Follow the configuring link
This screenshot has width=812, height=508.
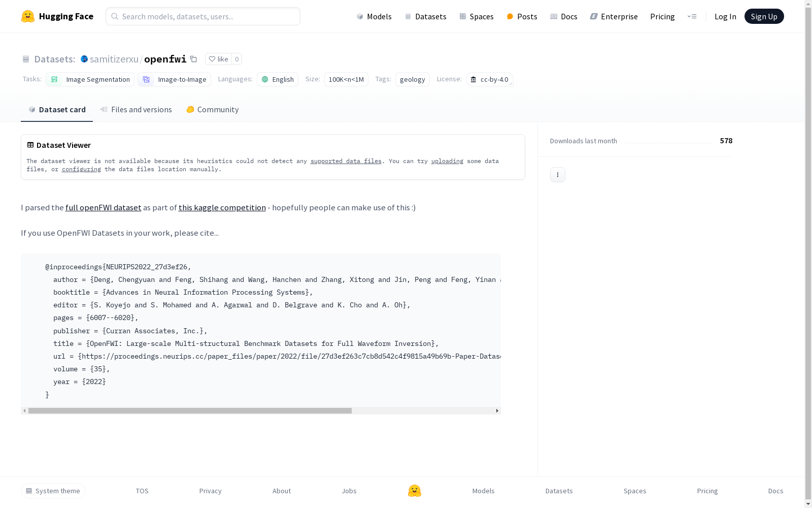point(81,169)
